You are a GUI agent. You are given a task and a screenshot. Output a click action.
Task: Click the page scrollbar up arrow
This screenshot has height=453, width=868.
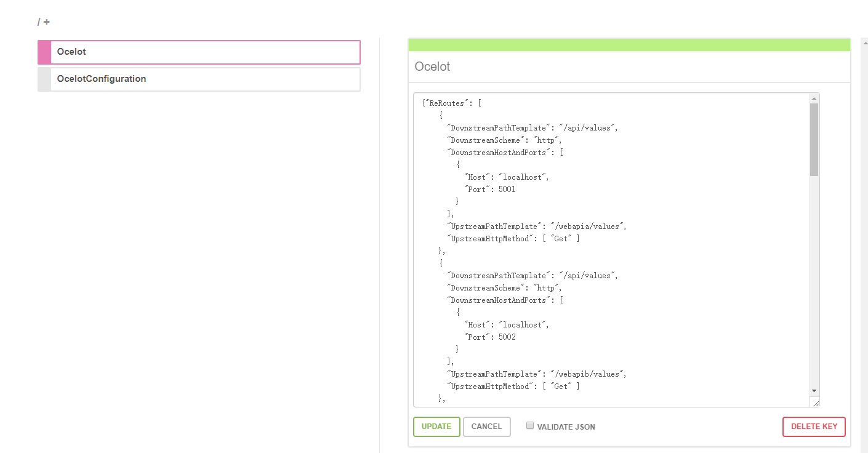[x=864, y=42]
